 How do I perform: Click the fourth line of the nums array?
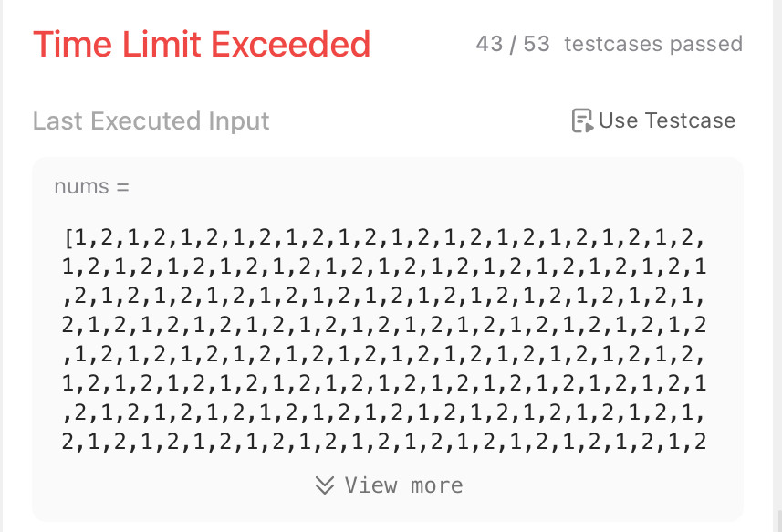coord(384,325)
